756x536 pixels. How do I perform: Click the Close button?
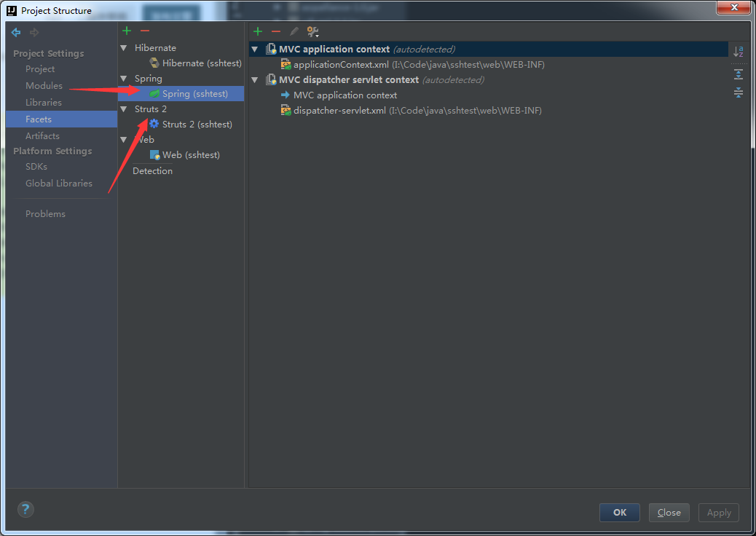pyautogui.click(x=669, y=513)
